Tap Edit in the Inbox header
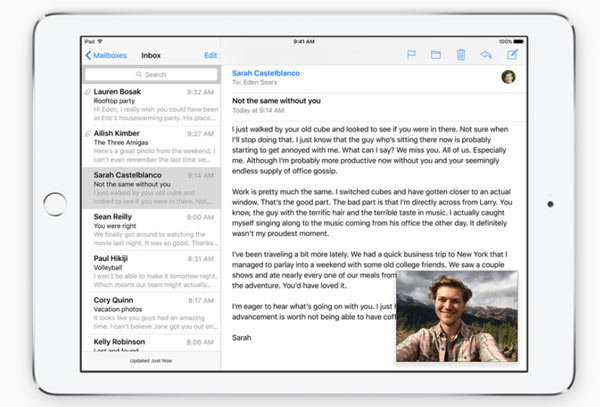The image size is (600, 407). [x=210, y=55]
